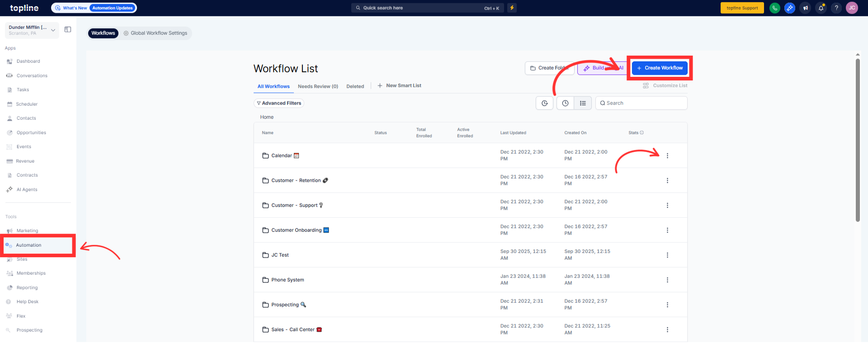This screenshot has width=868, height=343.
Task: Open the notifications bell icon
Action: point(821,8)
